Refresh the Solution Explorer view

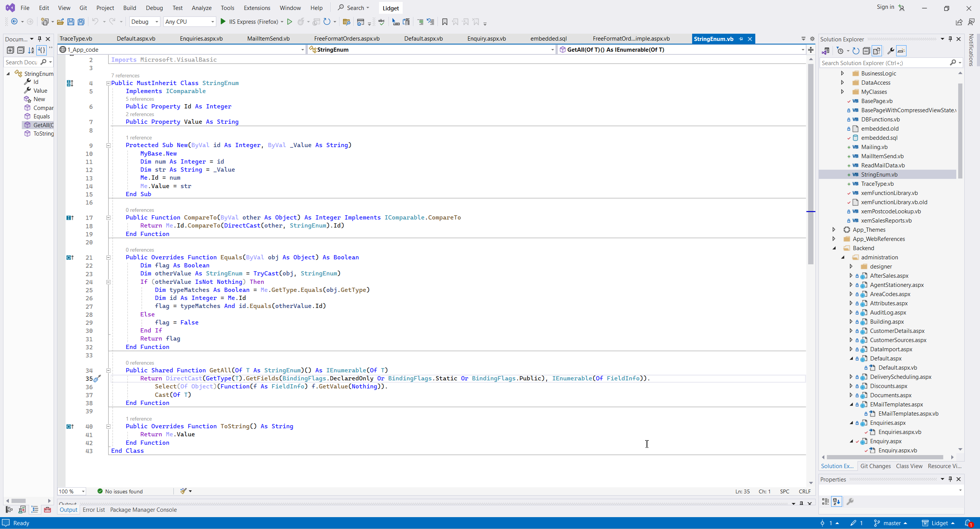tap(856, 51)
